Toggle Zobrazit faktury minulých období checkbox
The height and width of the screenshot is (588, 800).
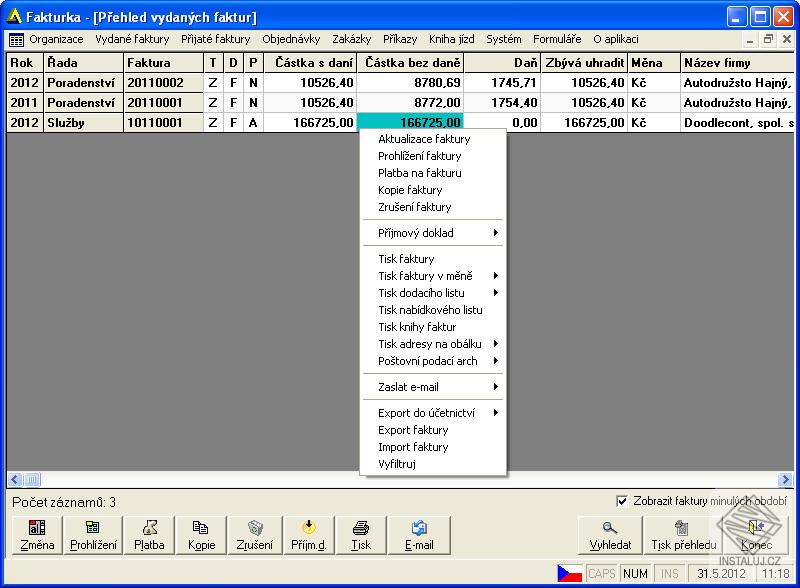[x=623, y=501]
